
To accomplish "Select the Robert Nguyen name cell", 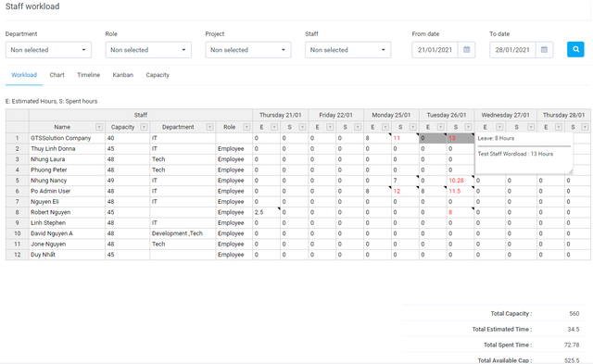I will pyautogui.click(x=67, y=212).
